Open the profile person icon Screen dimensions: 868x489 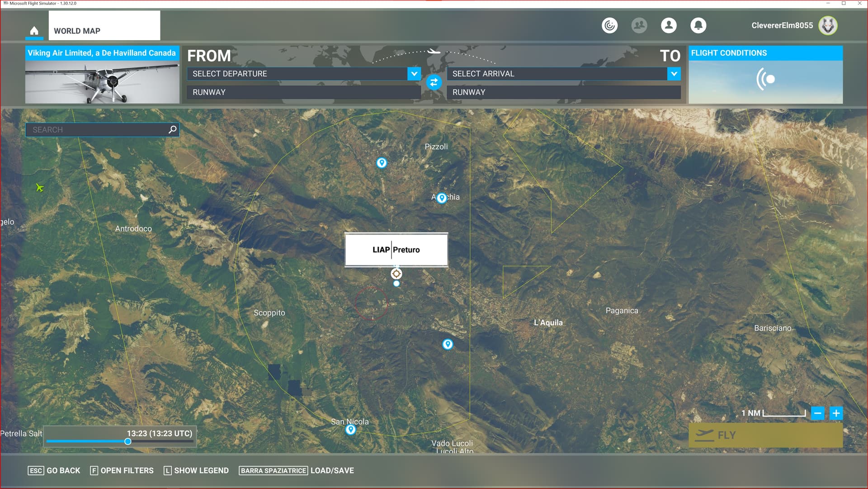(x=669, y=25)
